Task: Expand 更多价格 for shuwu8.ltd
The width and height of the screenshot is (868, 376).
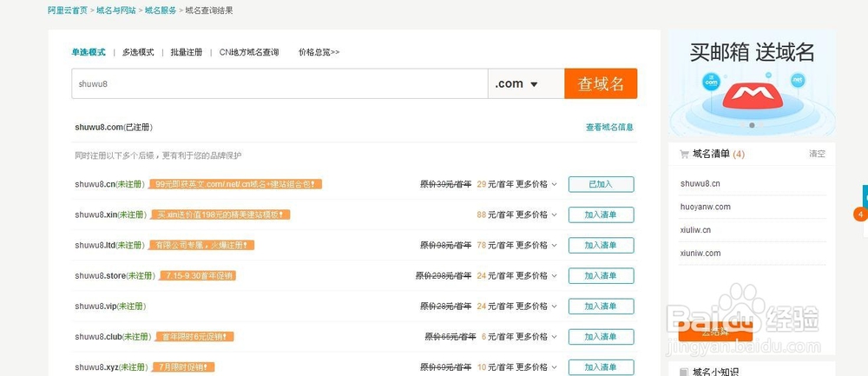Action: coord(536,246)
